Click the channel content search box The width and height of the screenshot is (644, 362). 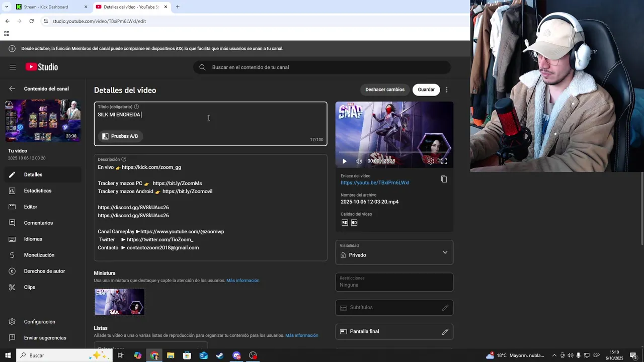(x=322, y=67)
